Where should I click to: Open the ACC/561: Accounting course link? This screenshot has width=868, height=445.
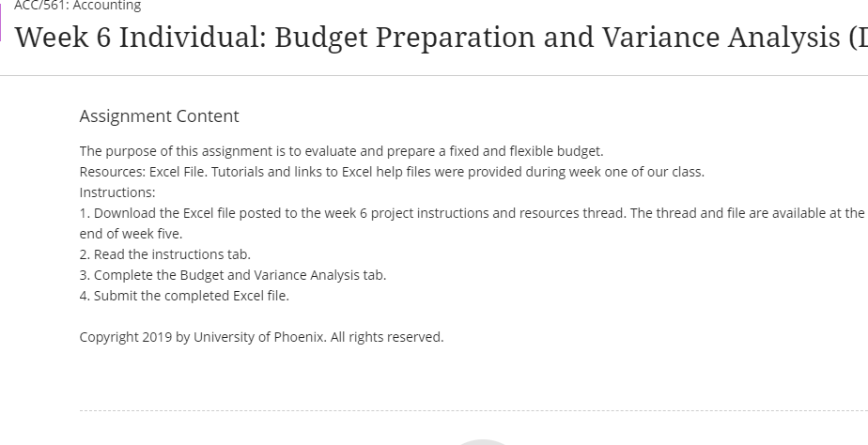[77, 6]
